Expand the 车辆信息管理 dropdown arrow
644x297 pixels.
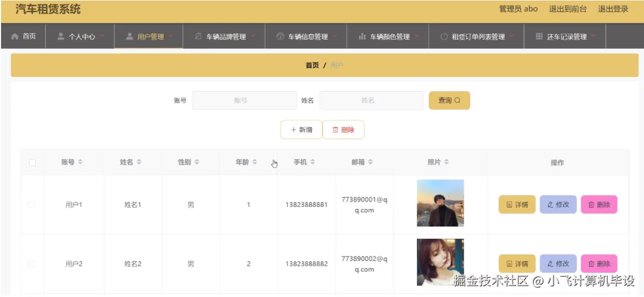click(x=335, y=36)
